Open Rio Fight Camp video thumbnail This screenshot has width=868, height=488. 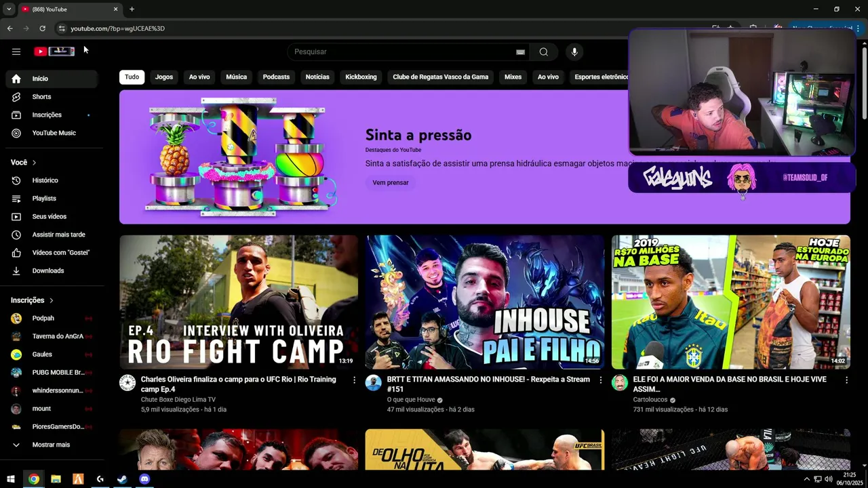click(239, 302)
